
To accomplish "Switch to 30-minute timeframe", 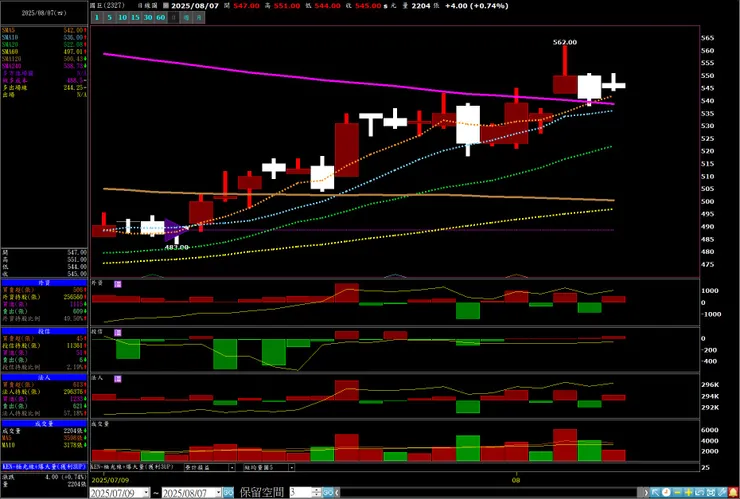I will 148,17.
